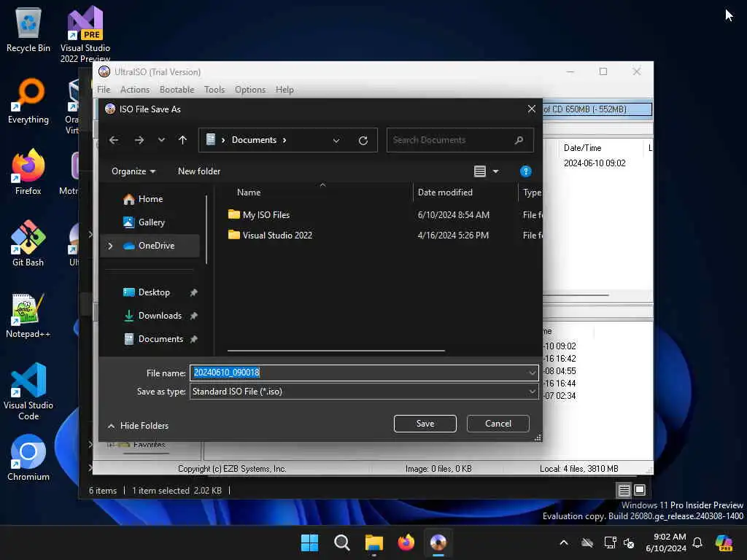Open UltraISO Help menu
Viewport: 747px width, 560px height.
(285, 90)
